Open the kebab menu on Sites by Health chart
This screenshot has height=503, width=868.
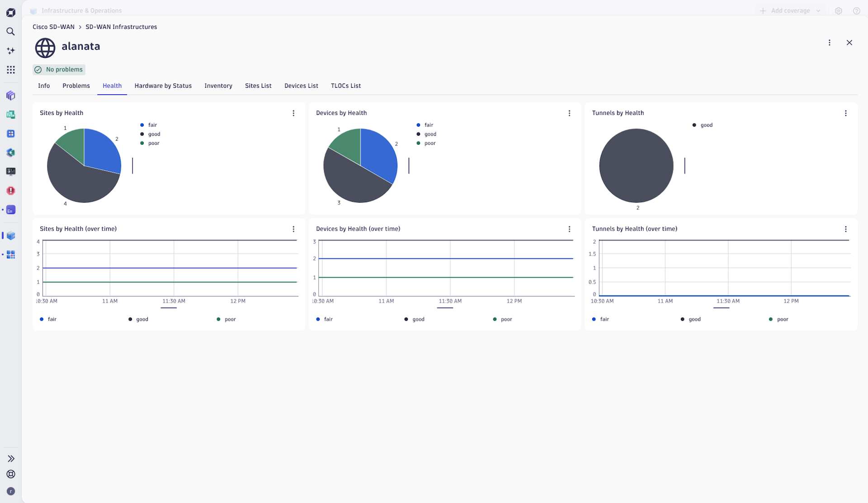293,113
